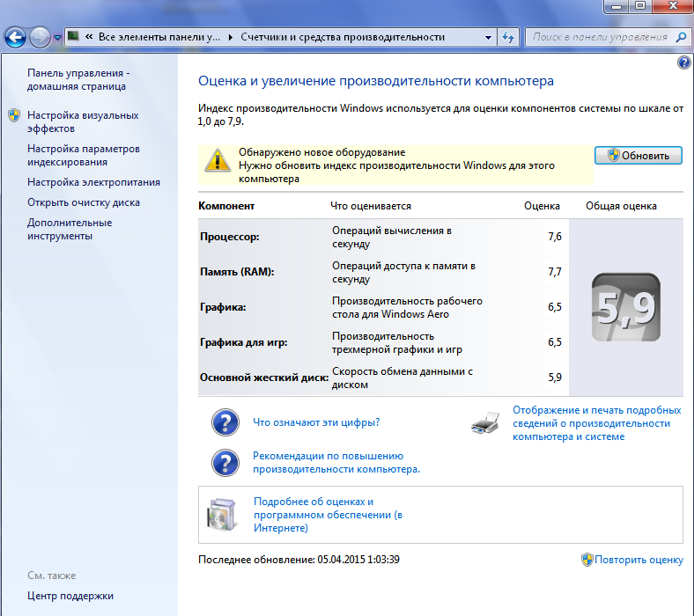Image resolution: width=694 pixels, height=616 pixels.
Task: Open the address bar history dropdown
Action: pos(488,38)
